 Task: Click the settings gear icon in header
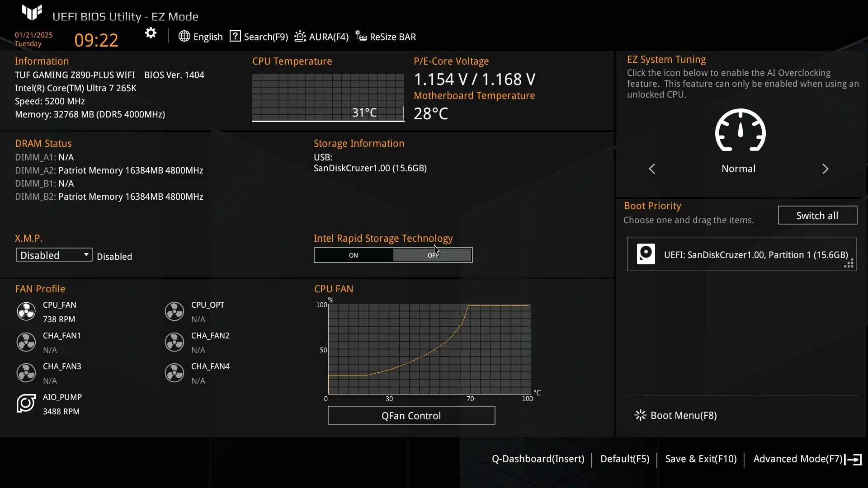(151, 33)
